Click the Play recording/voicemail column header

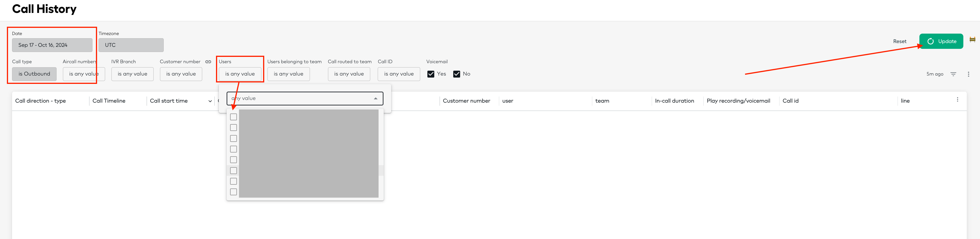click(x=738, y=101)
